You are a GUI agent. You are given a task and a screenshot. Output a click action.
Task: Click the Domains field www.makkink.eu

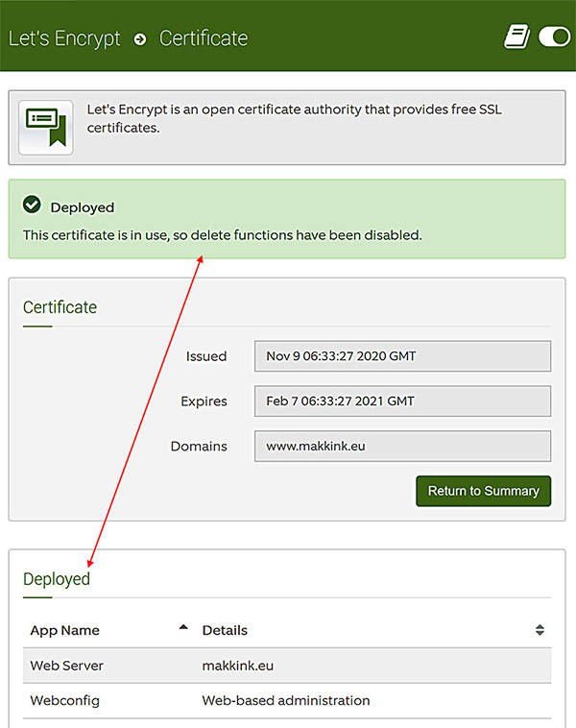pyautogui.click(x=402, y=447)
